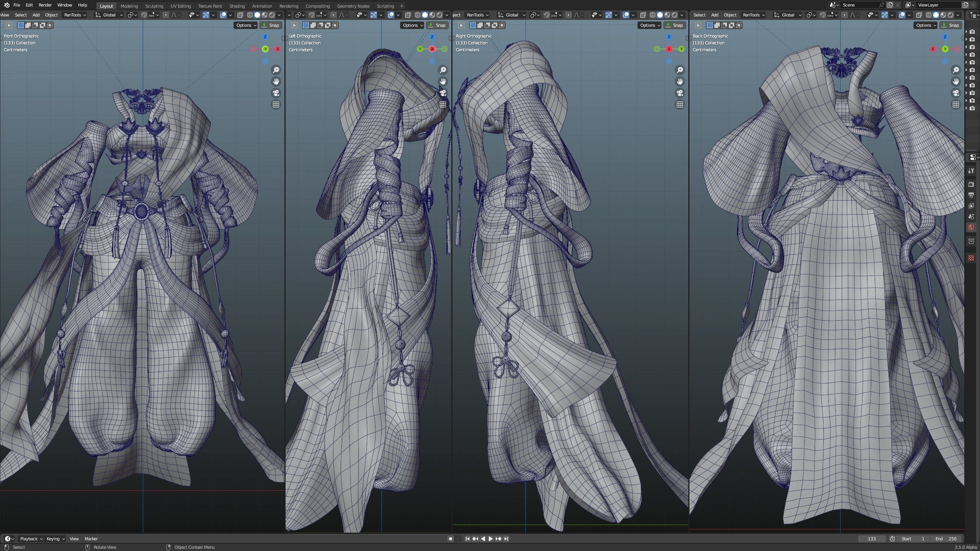
Task: Set rendered shading in Left Orthographic viewport header
Action: point(439,15)
